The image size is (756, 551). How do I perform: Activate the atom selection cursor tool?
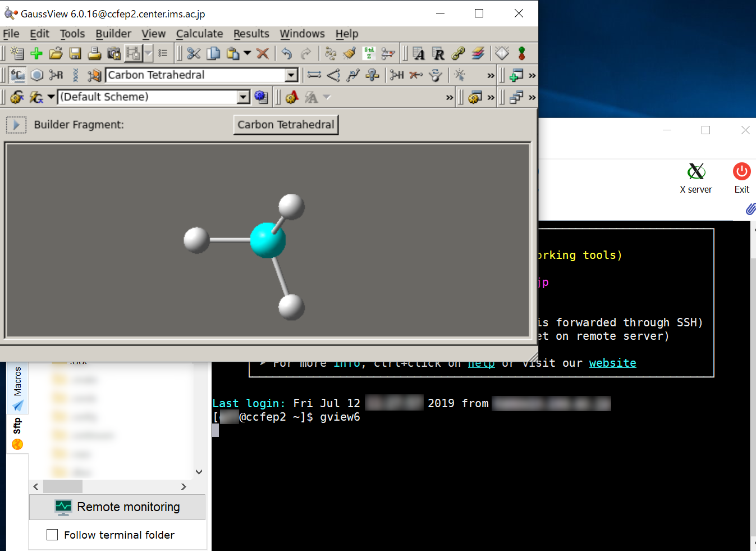coord(460,75)
